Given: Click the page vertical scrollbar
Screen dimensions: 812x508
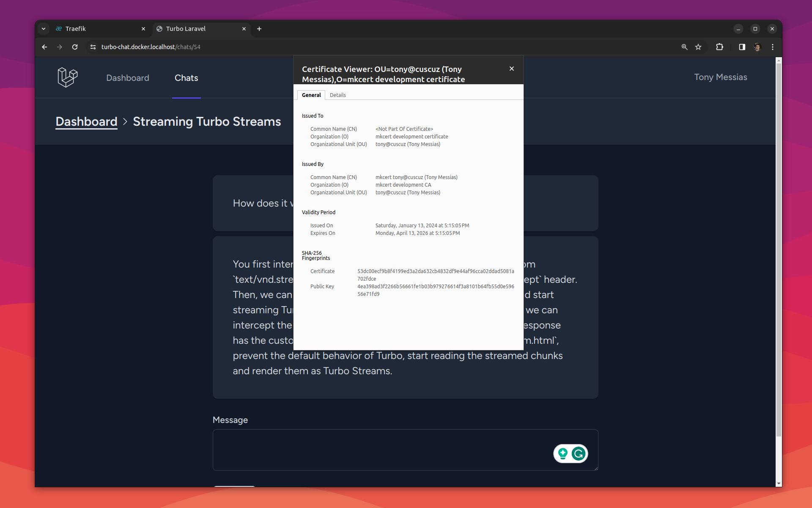Looking at the screenshot, I should point(779,250).
